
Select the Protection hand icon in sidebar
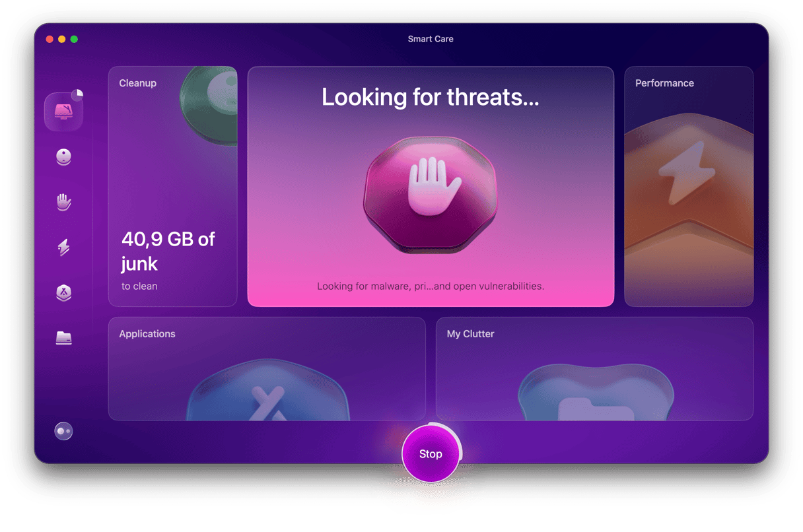point(63,202)
